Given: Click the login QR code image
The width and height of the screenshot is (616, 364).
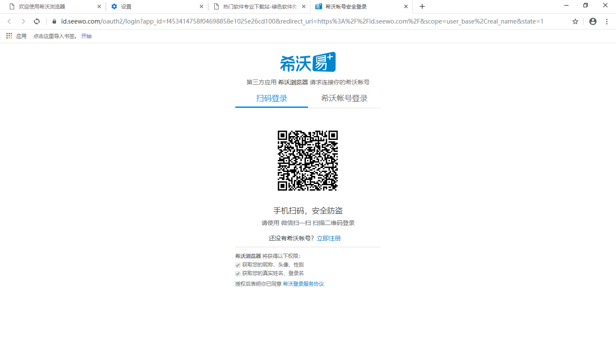Looking at the screenshot, I should click(308, 160).
